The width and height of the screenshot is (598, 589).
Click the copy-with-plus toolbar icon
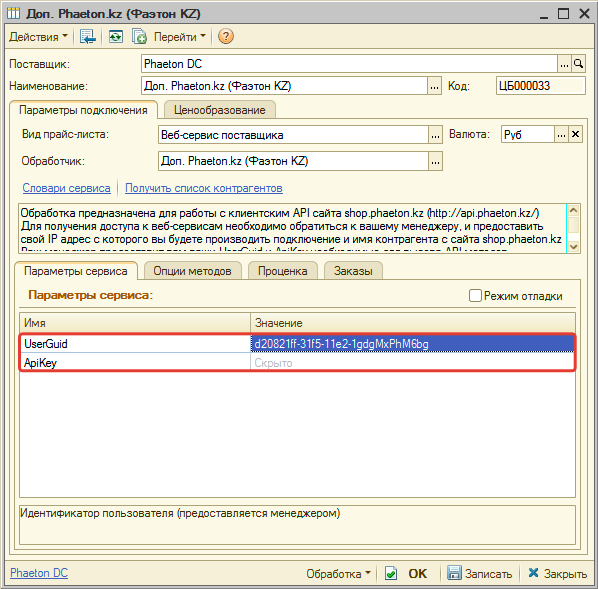click(139, 37)
